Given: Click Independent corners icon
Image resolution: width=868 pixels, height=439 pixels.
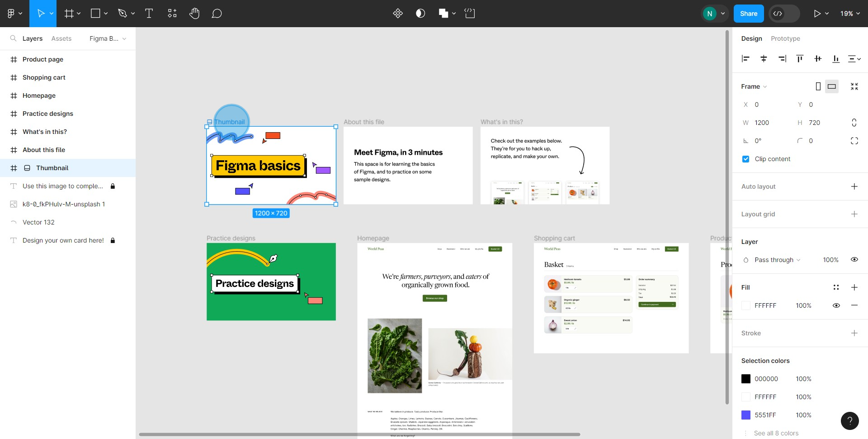Looking at the screenshot, I should click(854, 141).
